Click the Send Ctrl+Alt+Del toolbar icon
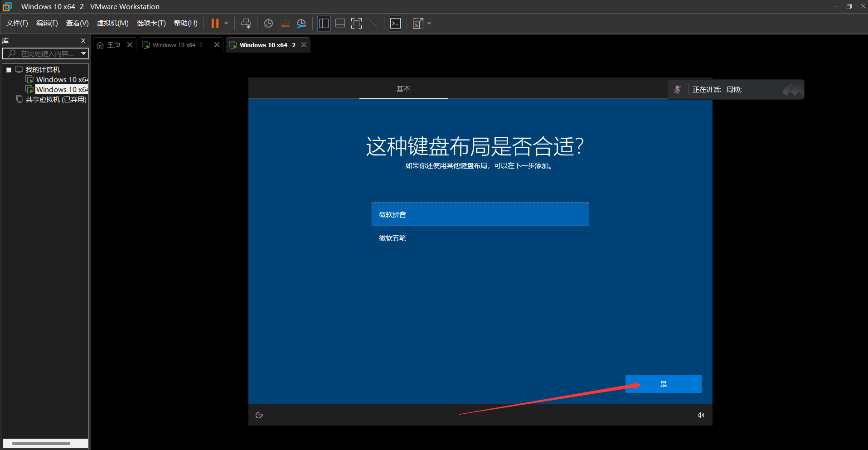 [246, 24]
